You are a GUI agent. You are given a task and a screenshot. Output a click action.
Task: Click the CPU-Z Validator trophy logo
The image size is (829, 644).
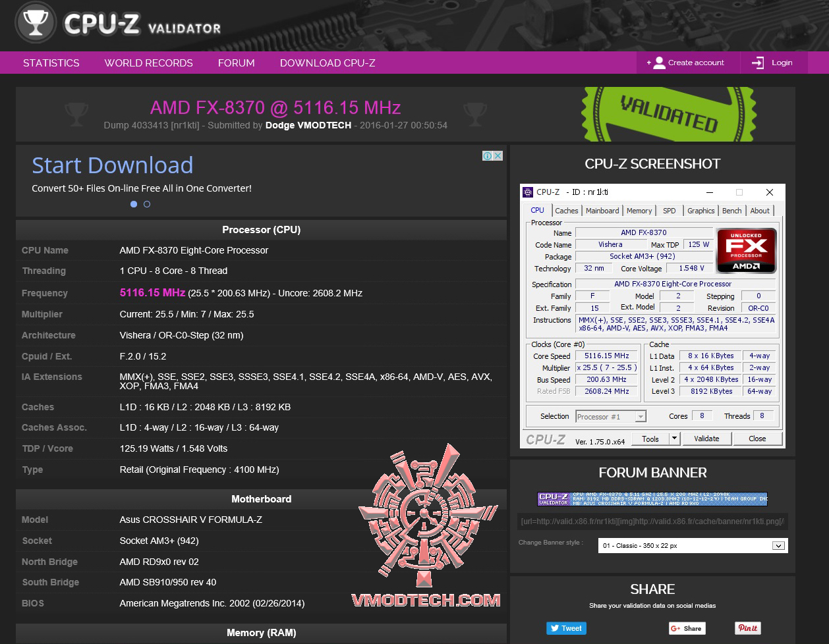(36, 22)
